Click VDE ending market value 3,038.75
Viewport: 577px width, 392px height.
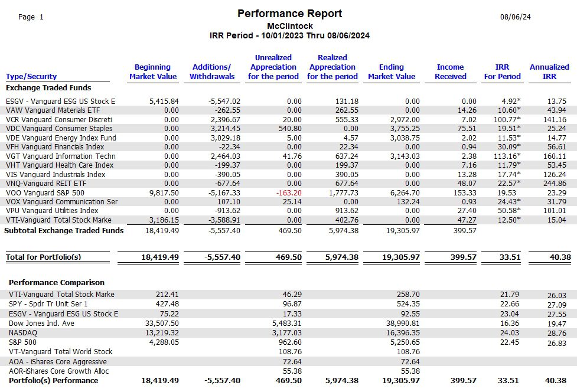[405, 138]
